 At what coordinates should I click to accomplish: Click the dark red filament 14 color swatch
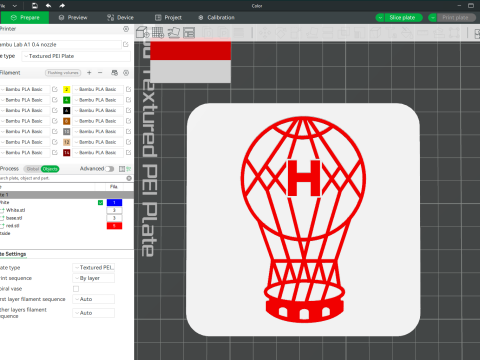click(x=67, y=153)
